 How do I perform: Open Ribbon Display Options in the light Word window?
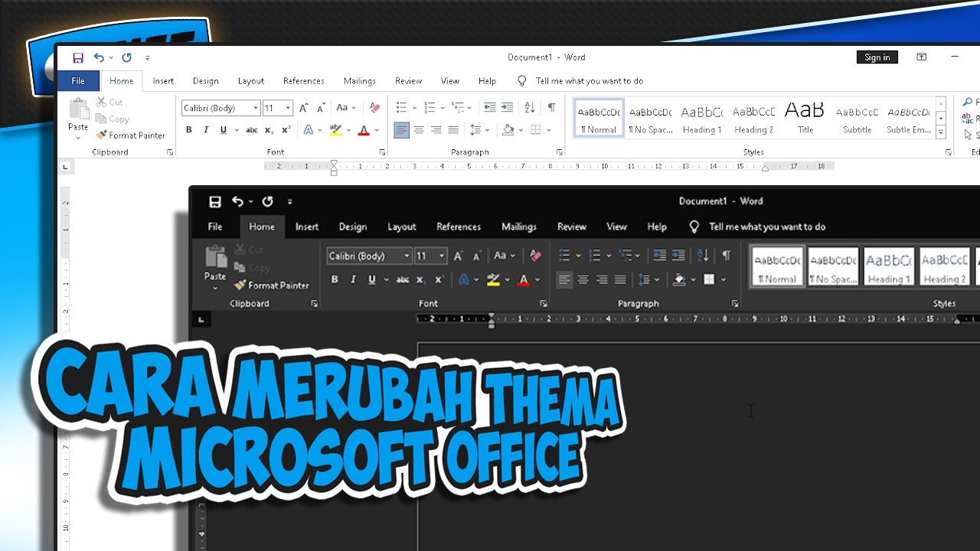tap(922, 57)
